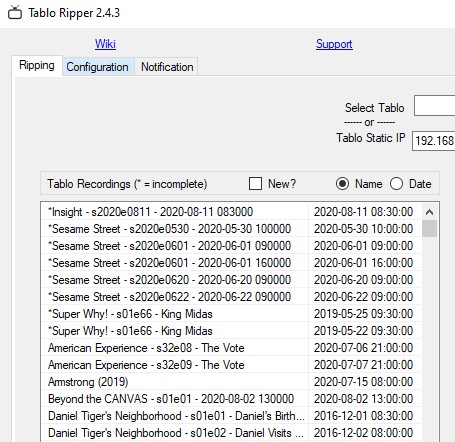Select the Armstrong (2019) recording
Image resolution: width=455 pixels, height=442 pixels.
231,382
